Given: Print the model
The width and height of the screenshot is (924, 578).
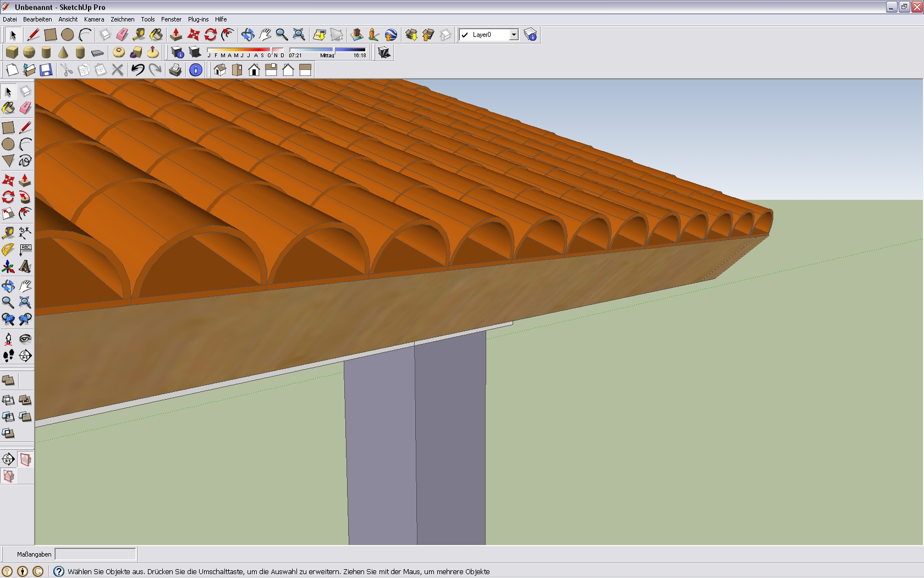Looking at the screenshot, I should tap(175, 70).
